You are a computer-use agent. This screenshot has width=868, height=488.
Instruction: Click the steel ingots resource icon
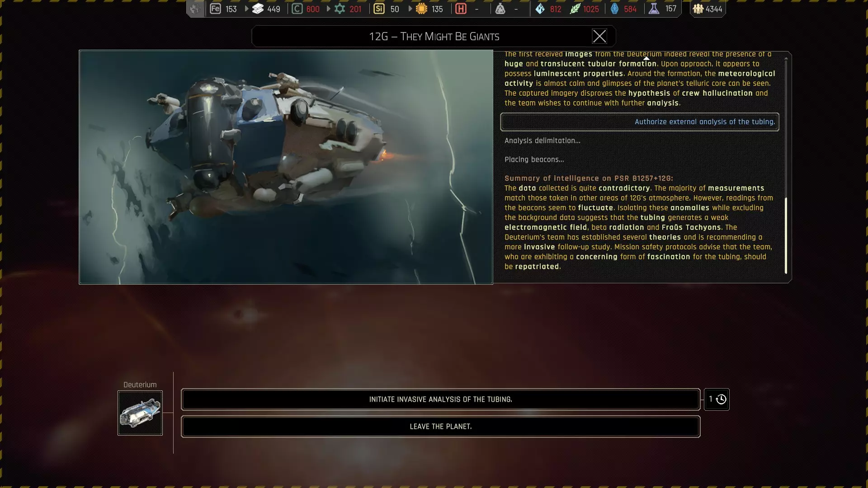[x=258, y=9]
